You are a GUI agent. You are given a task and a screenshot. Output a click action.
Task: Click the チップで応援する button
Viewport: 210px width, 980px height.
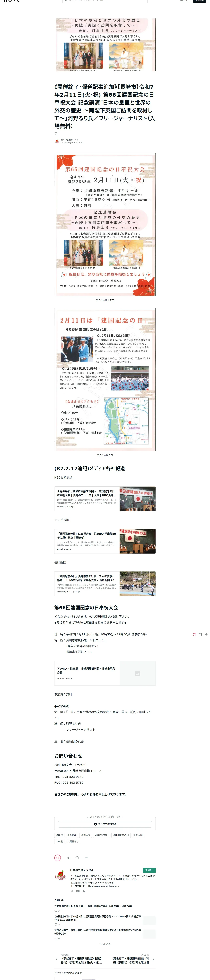click(x=105, y=824)
